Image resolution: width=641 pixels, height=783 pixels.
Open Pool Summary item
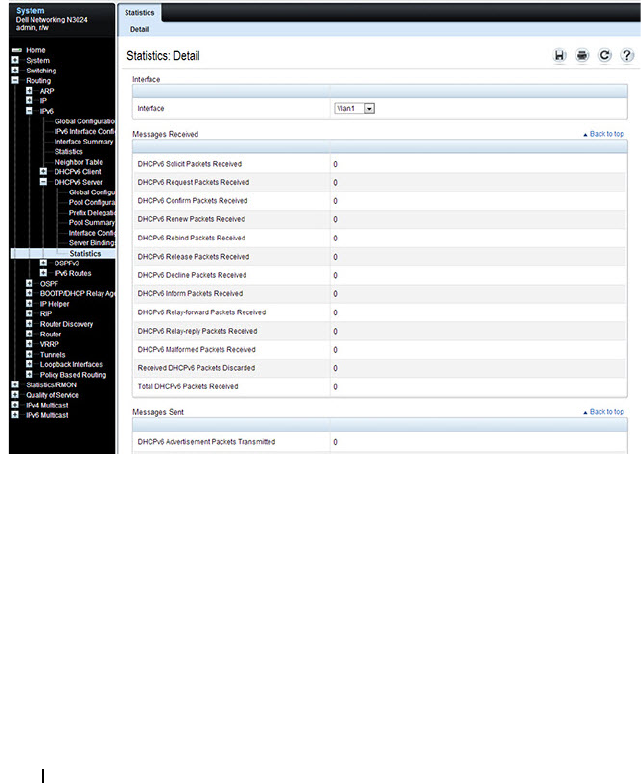[x=92, y=222]
